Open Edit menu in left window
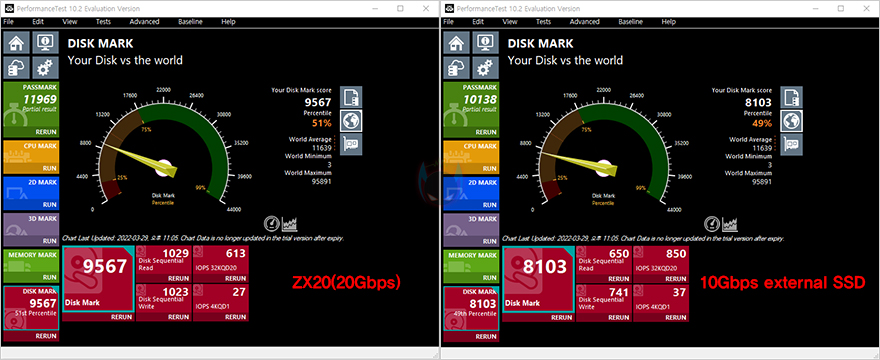Screen dimensions: 880x360 coord(38,22)
